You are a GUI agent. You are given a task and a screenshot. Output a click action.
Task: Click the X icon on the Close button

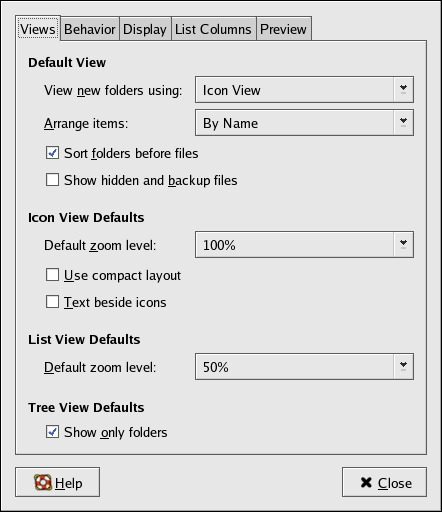click(x=366, y=482)
